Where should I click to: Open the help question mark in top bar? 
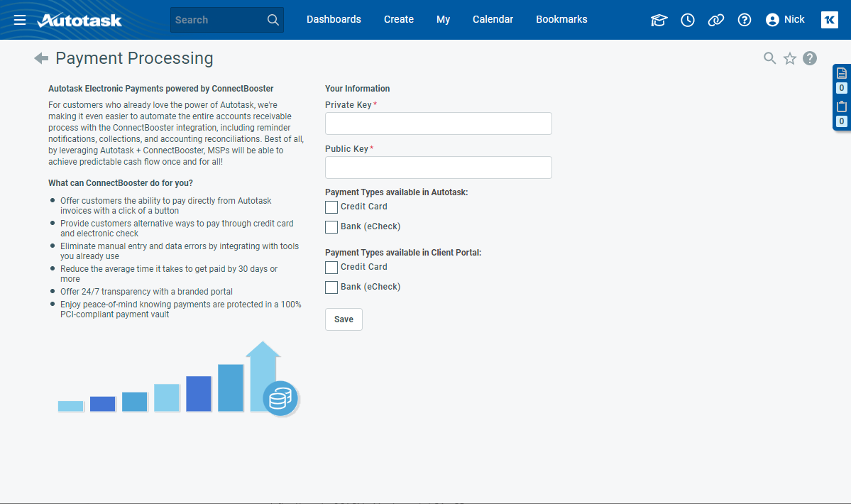coord(745,20)
